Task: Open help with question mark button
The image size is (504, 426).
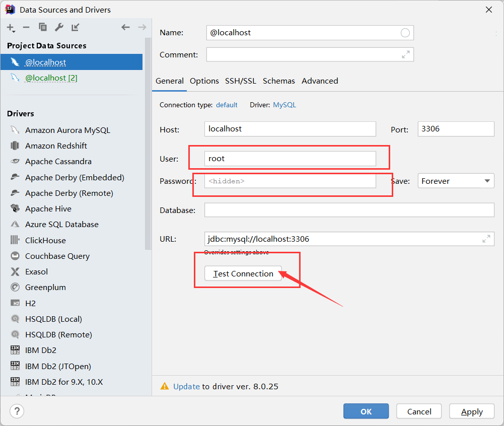Action: [x=17, y=411]
